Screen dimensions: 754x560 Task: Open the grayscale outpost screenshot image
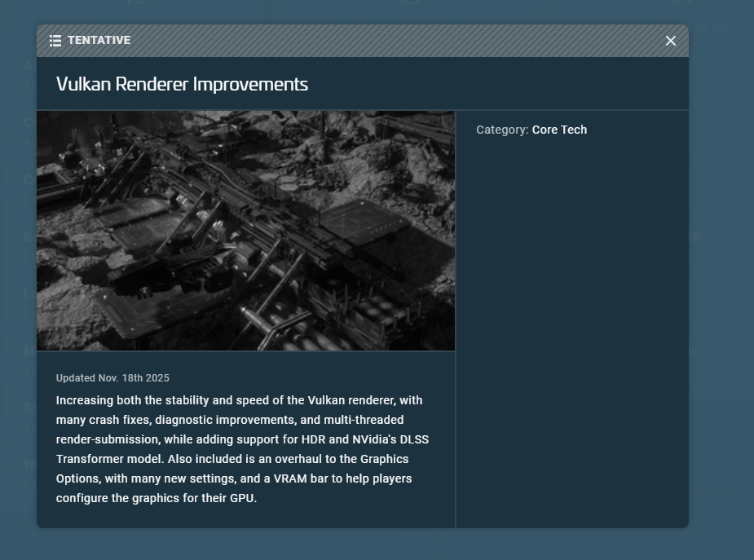click(245, 231)
